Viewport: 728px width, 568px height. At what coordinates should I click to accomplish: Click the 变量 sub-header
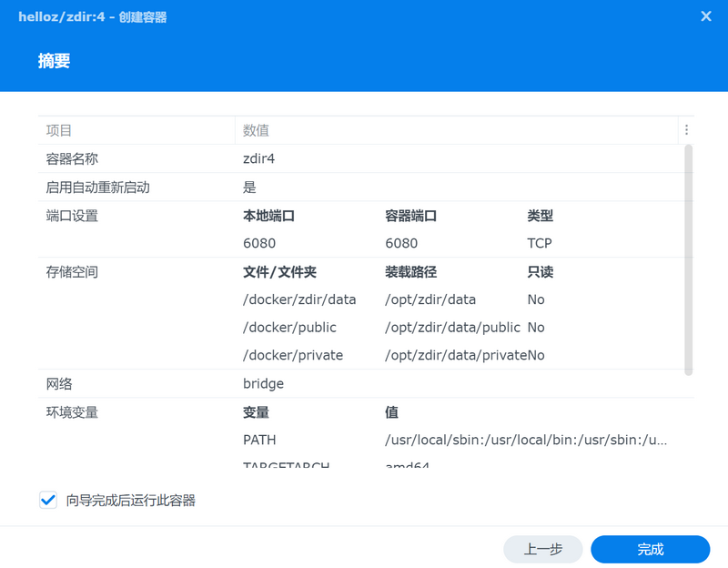click(256, 412)
